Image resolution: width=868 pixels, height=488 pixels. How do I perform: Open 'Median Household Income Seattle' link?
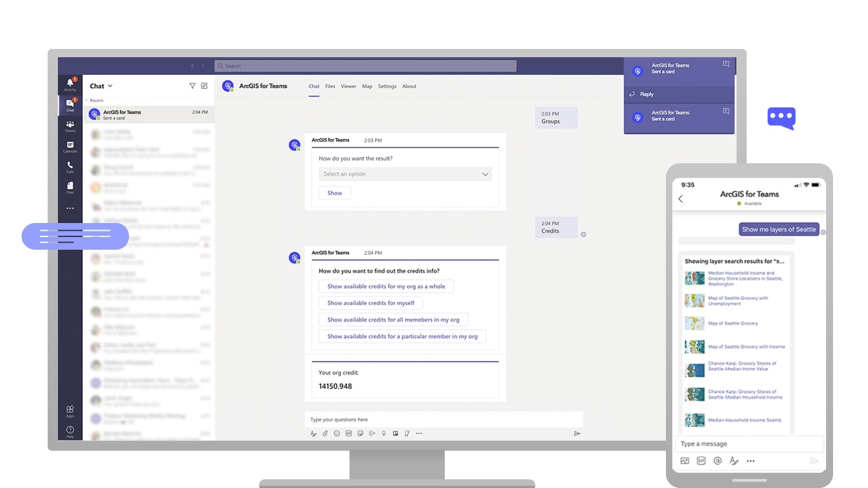745,420
